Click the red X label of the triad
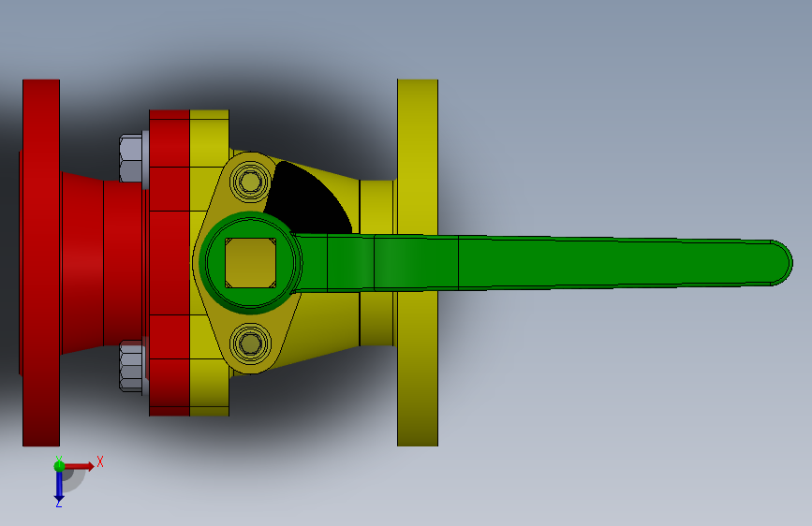The height and width of the screenshot is (526, 812). tap(100, 461)
